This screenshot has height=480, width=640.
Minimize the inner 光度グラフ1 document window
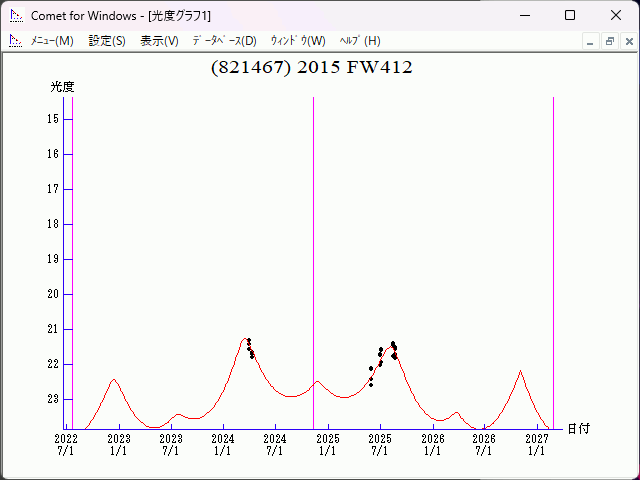(591, 41)
